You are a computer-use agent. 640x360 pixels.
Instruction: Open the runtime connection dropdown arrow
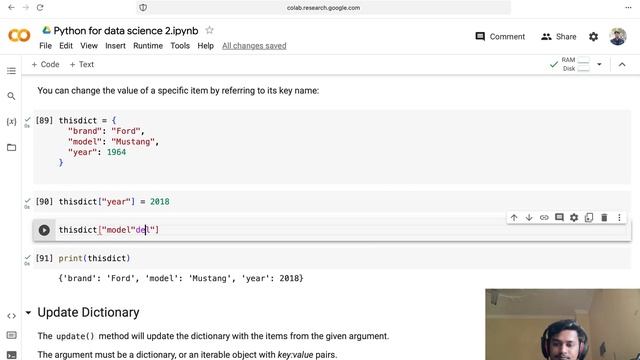click(x=599, y=64)
